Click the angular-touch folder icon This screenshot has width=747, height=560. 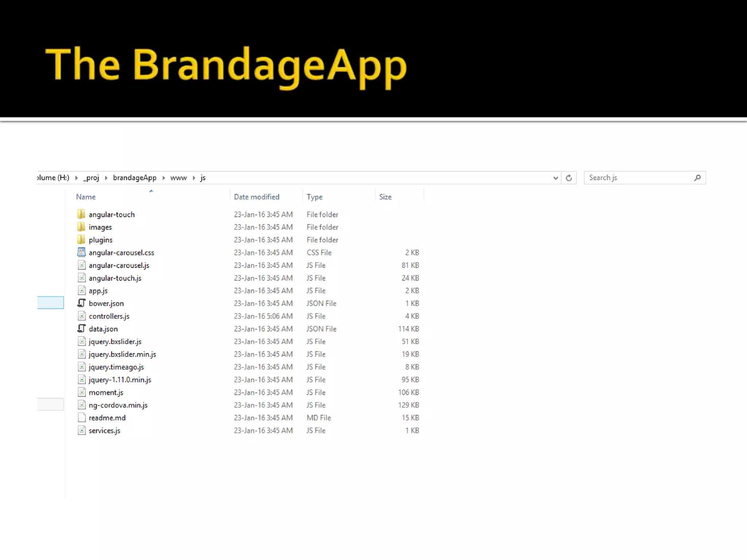click(x=81, y=214)
